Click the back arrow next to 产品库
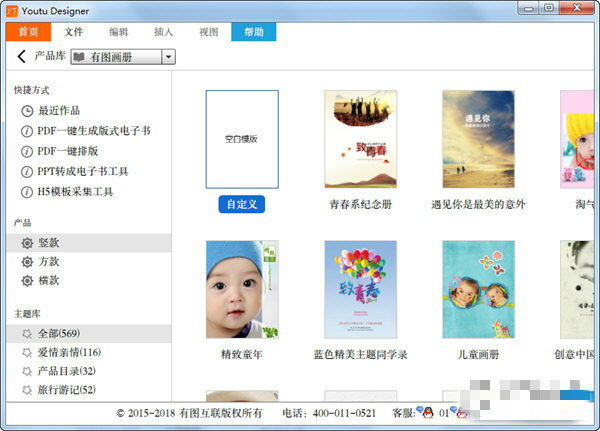The width and height of the screenshot is (600, 431). click(x=21, y=56)
